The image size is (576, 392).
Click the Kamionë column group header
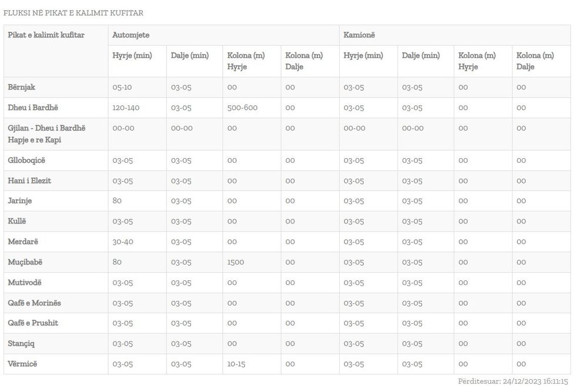[359, 35]
